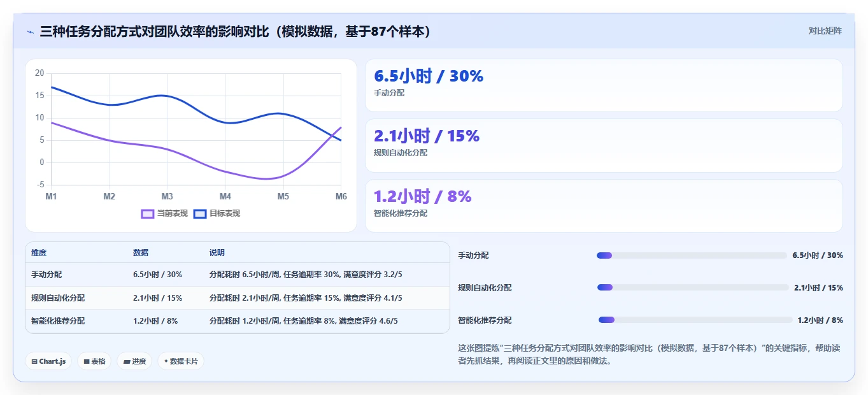Image resolution: width=868 pixels, height=395 pixels.
Task: Click description containing 满意度评分 4.1/5
Action: coord(306,298)
